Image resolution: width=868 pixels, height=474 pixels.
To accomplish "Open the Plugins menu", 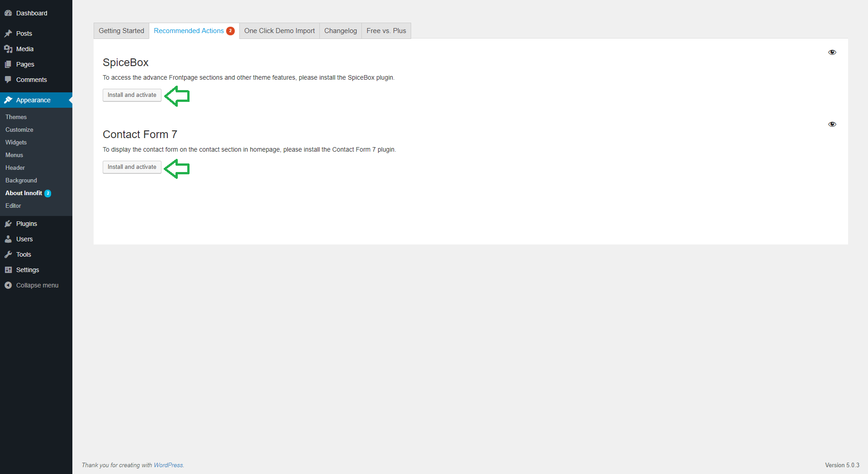I will pos(36,224).
